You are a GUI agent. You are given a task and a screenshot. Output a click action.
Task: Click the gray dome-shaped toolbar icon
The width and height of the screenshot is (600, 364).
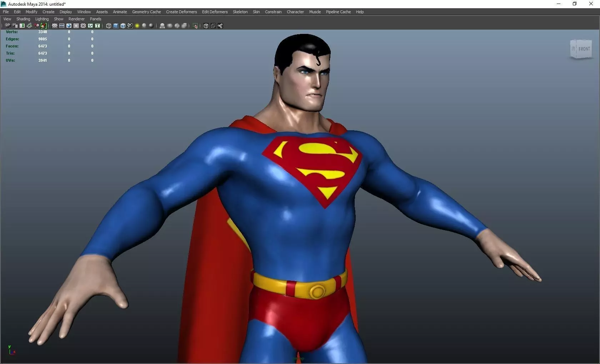coord(162,26)
